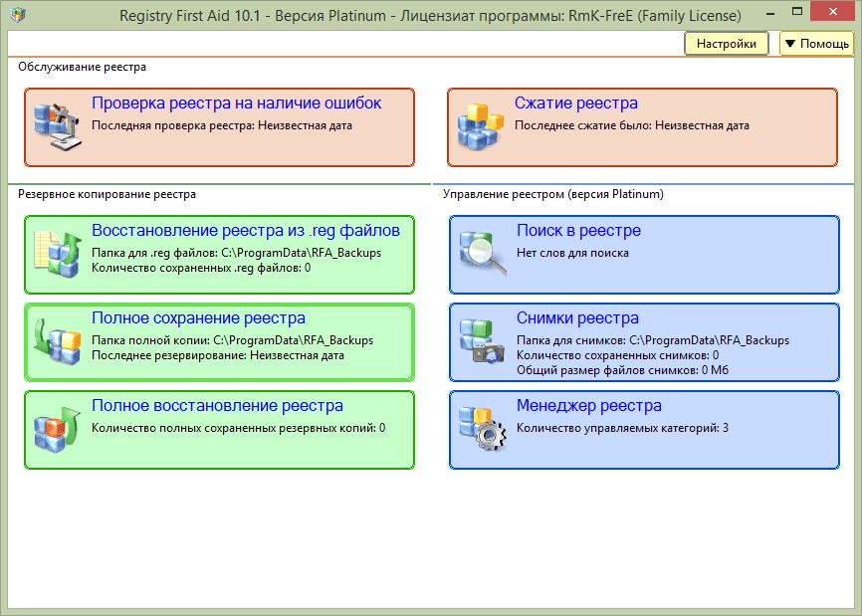This screenshot has width=862, height=616.
Task: Click the Обслуживание реестра section label
Action: [x=82, y=67]
